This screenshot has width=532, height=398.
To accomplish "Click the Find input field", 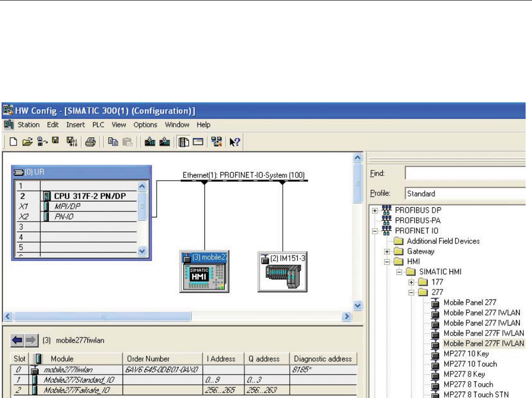I will click(x=465, y=173).
